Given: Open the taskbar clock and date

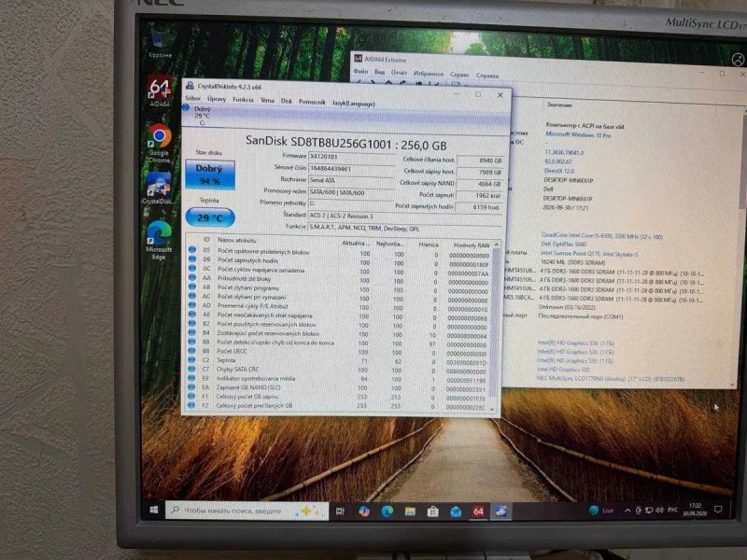Looking at the screenshot, I should coord(695,510).
